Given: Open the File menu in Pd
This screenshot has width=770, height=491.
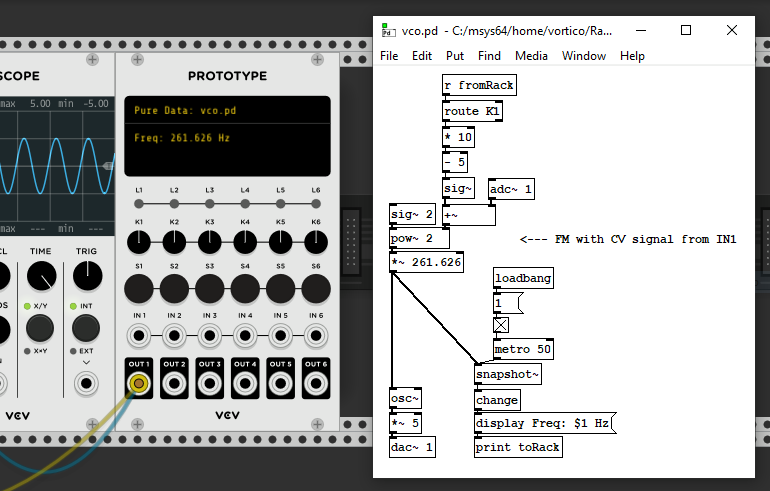Looking at the screenshot, I should (x=389, y=56).
